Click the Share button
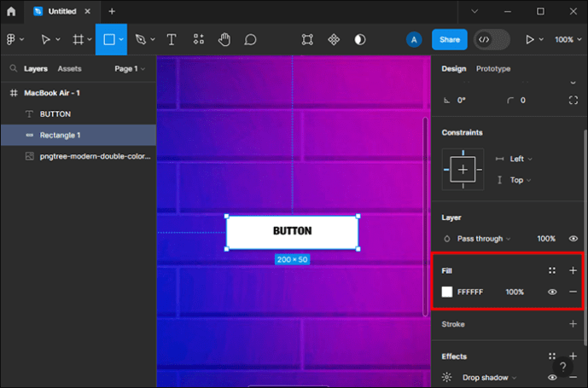The height and width of the screenshot is (388, 588). pyautogui.click(x=449, y=39)
